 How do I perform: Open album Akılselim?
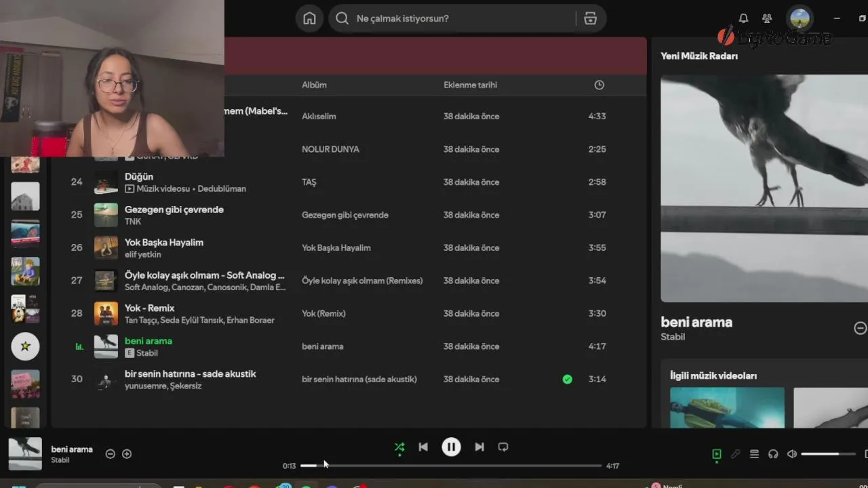[x=319, y=117]
